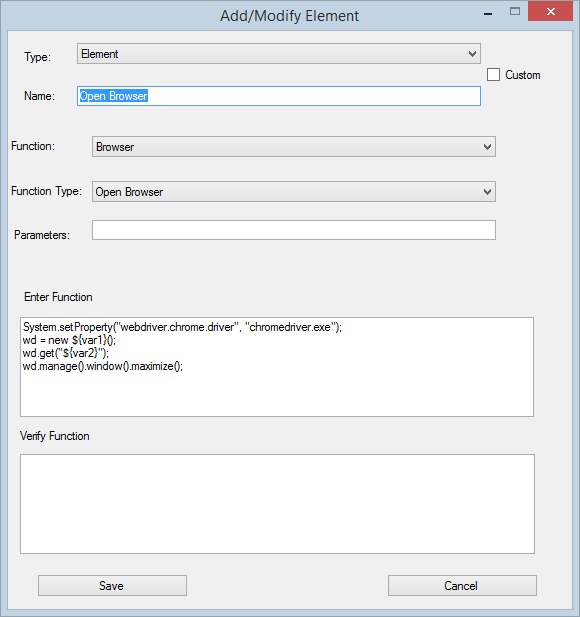Click the Type dropdown arrow
The height and width of the screenshot is (617, 580).
473,54
